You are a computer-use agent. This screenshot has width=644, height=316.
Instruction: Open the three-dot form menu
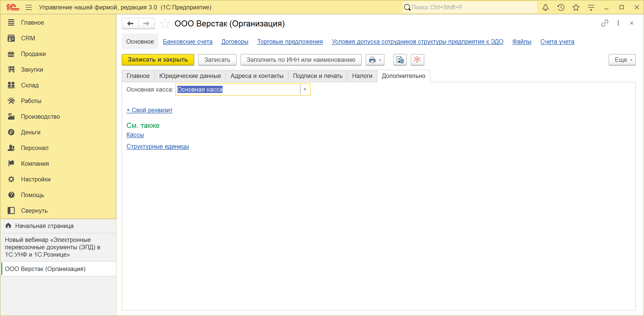(618, 23)
